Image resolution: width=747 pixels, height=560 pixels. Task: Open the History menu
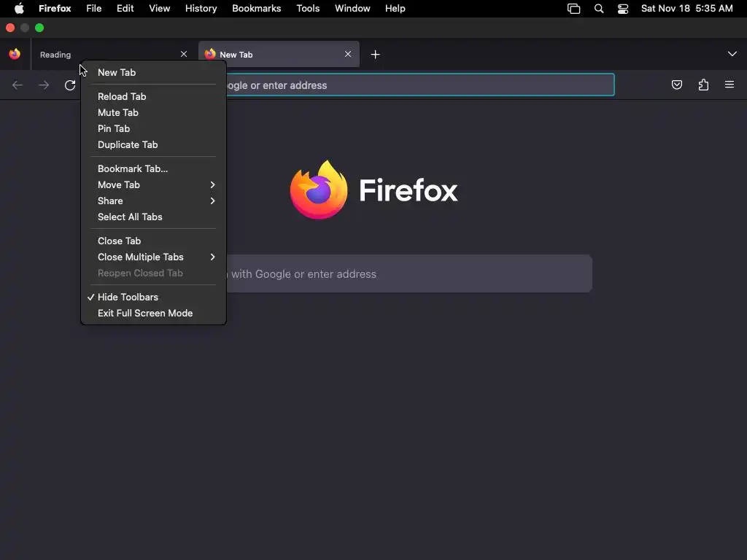tap(201, 9)
